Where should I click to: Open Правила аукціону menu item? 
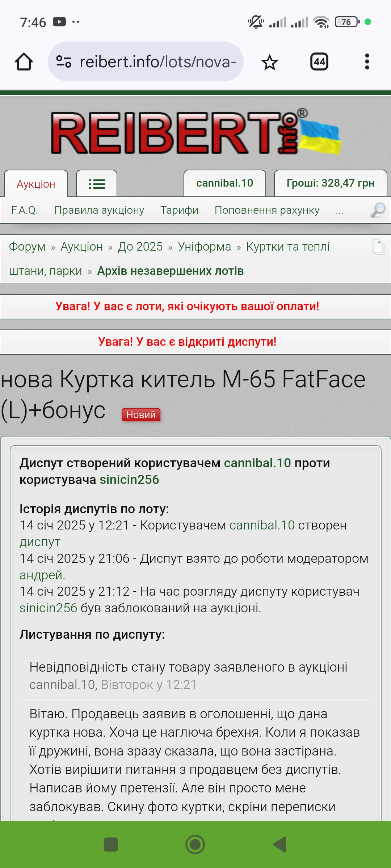point(99,210)
